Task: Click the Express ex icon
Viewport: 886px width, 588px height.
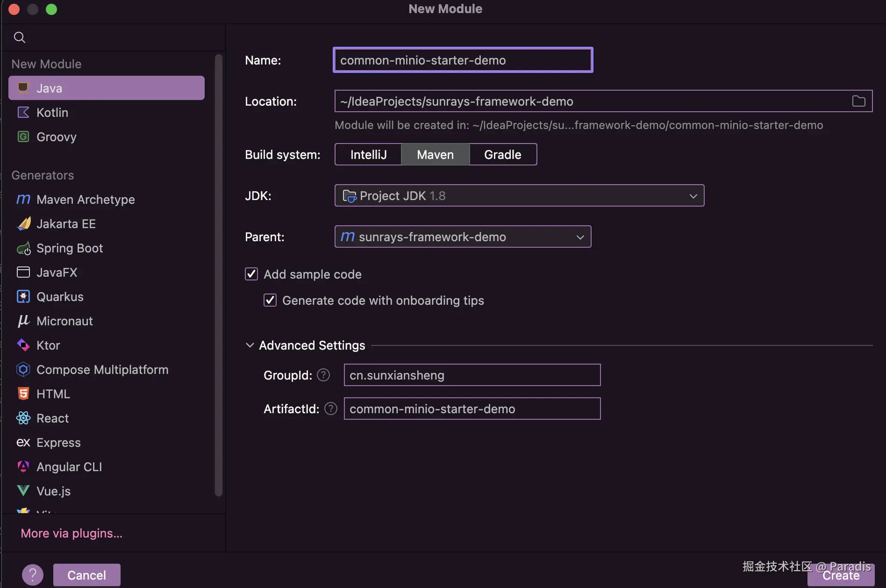Action: click(23, 442)
